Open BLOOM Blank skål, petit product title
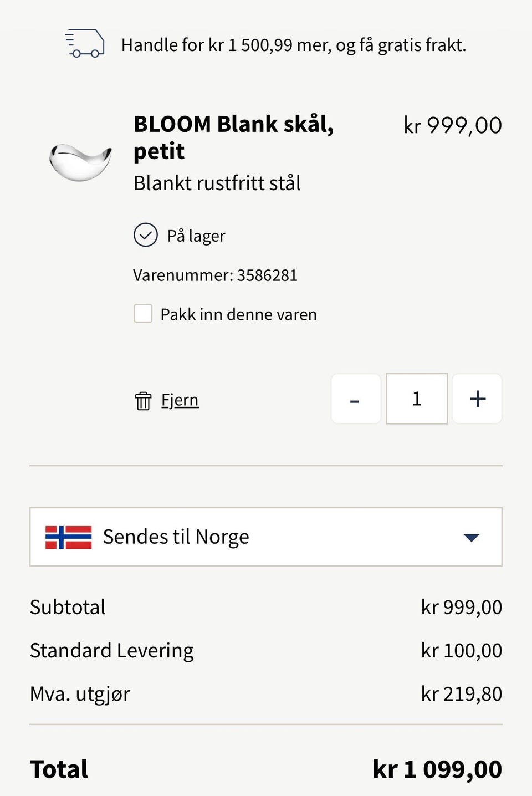The image size is (532, 796). [x=234, y=137]
